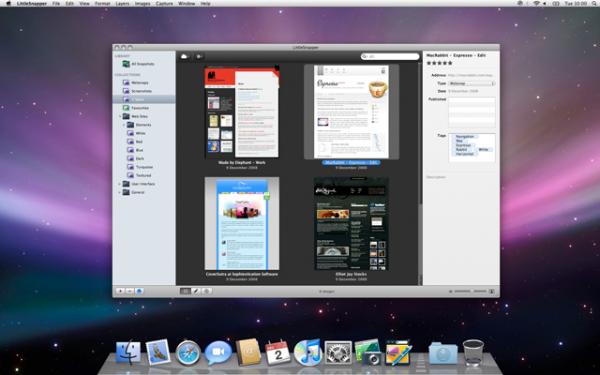Collapse the Web Sites folder
Viewport: 600px width, 375px height.
coord(119,116)
